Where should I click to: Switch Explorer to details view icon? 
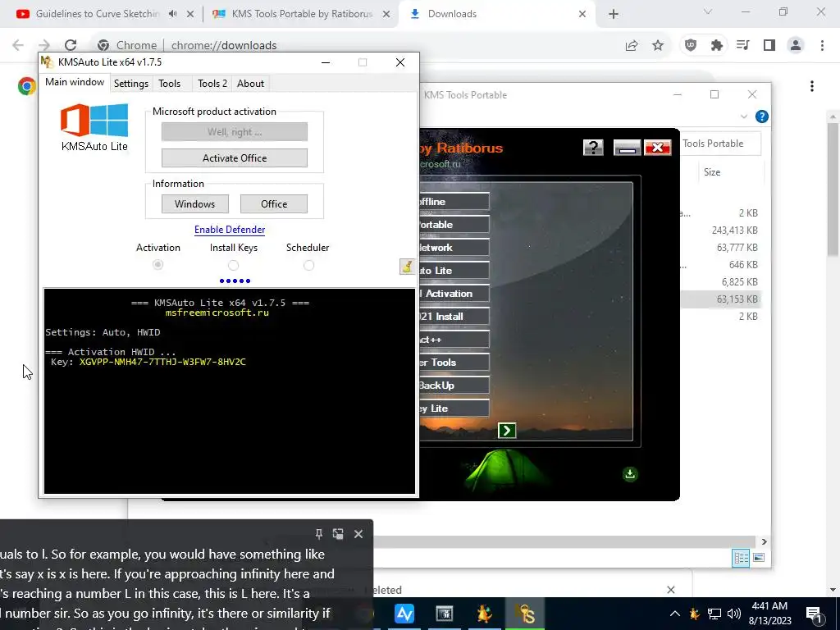[741, 558]
